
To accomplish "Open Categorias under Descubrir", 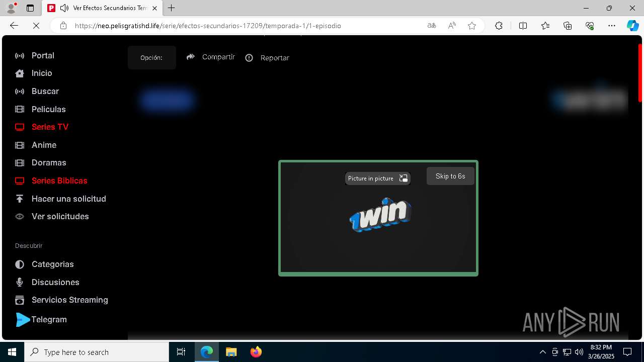I will pyautogui.click(x=53, y=264).
